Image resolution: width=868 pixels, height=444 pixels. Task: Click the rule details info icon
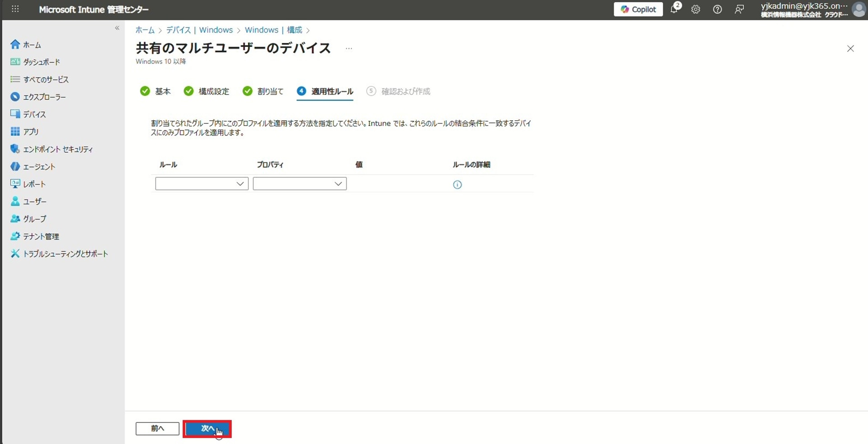click(x=457, y=184)
